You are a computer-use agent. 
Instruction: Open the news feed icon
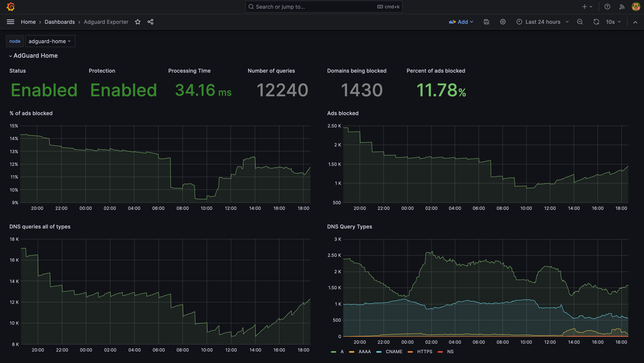(622, 7)
